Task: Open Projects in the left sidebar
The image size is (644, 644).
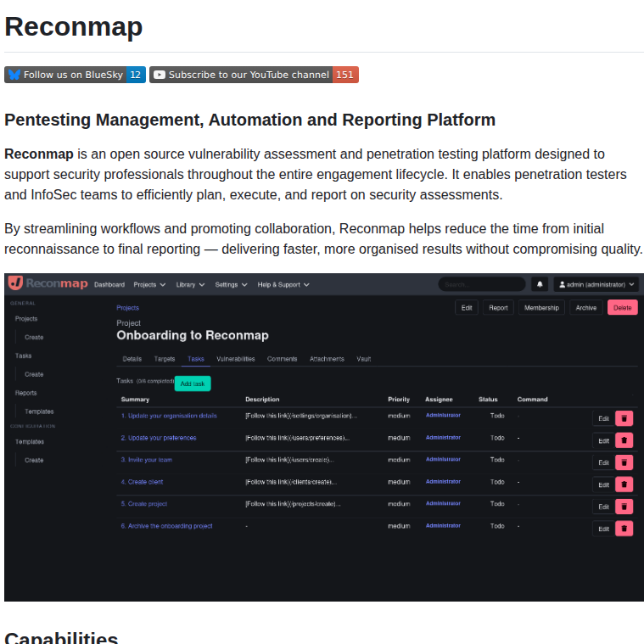Action: pos(26,319)
